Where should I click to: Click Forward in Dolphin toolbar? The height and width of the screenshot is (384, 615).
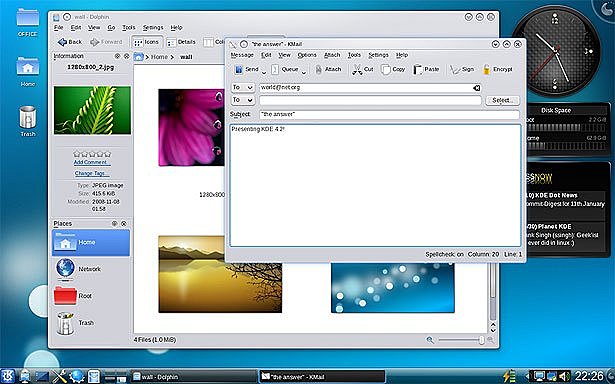(x=106, y=42)
